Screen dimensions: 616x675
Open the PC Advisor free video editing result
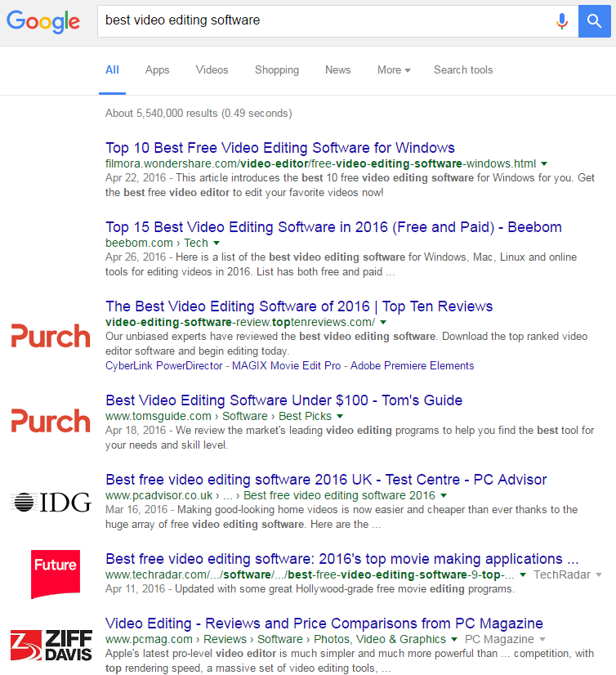326,479
